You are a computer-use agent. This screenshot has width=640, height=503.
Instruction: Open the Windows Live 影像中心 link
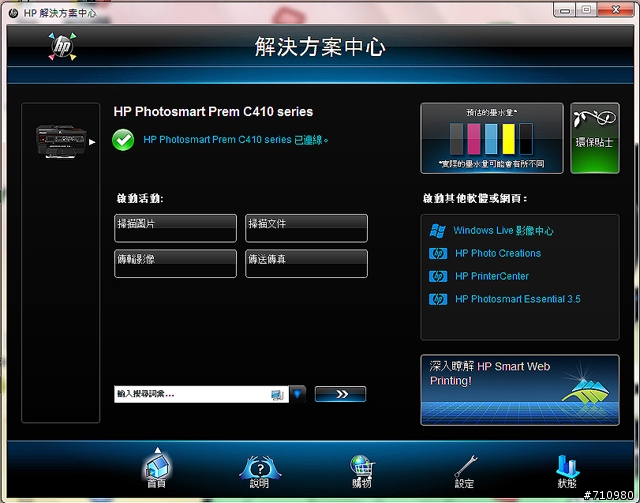tap(503, 231)
